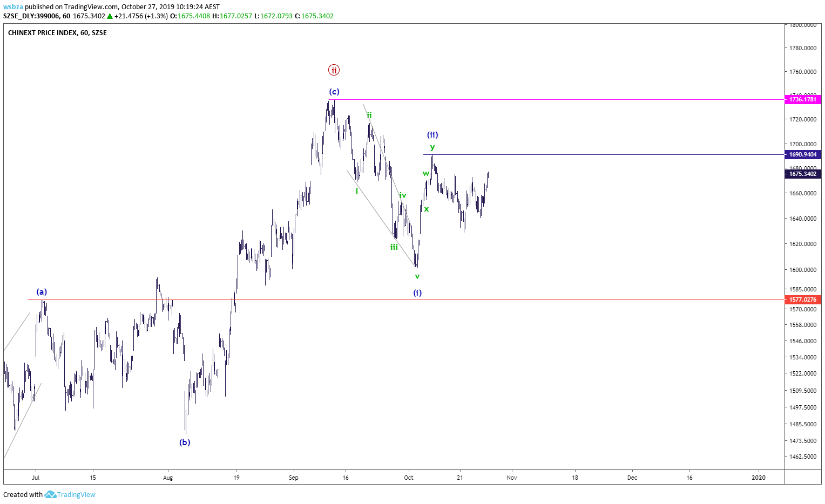Click the red circled ii wave label
Viewport: 825px width, 504px height.
(334, 70)
